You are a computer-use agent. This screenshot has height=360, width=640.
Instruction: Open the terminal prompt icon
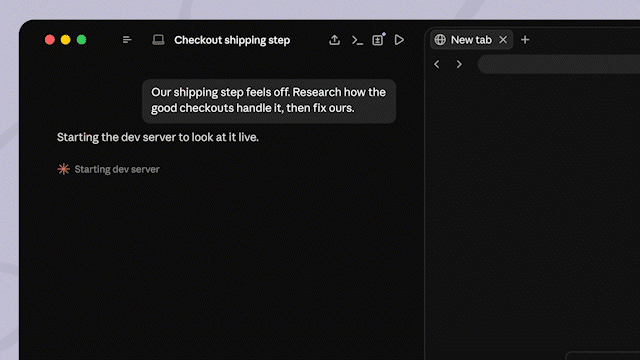coord(357,40)
